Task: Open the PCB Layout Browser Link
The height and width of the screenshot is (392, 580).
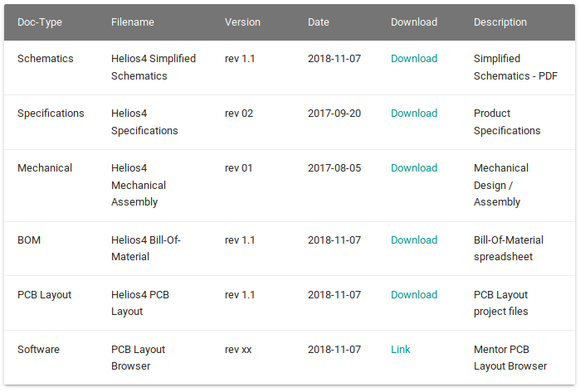Action: coord(401,349)
